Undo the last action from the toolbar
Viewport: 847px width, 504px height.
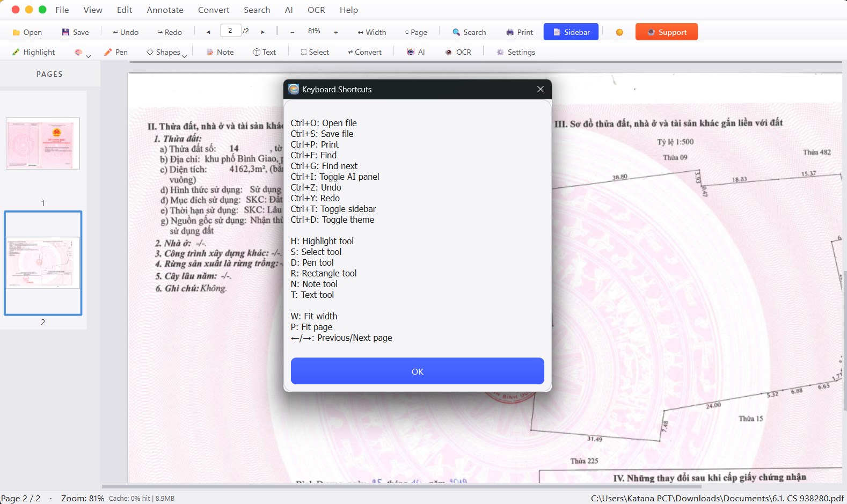click(126, 32)
